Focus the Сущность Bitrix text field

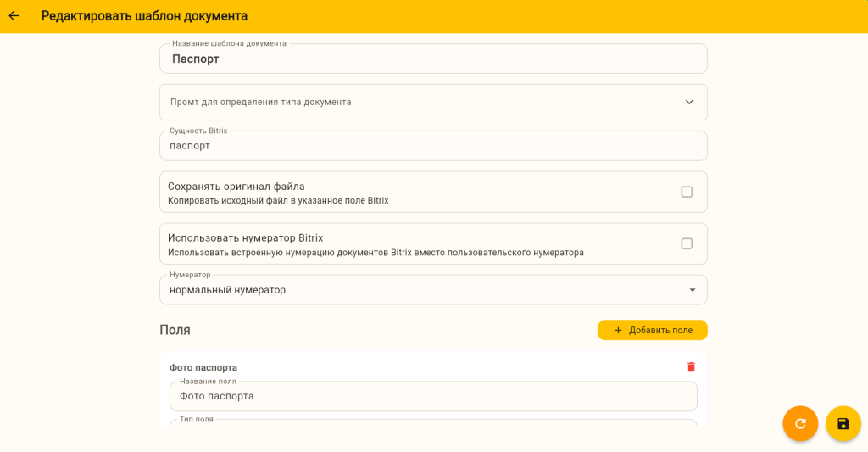tap(432, 146)
